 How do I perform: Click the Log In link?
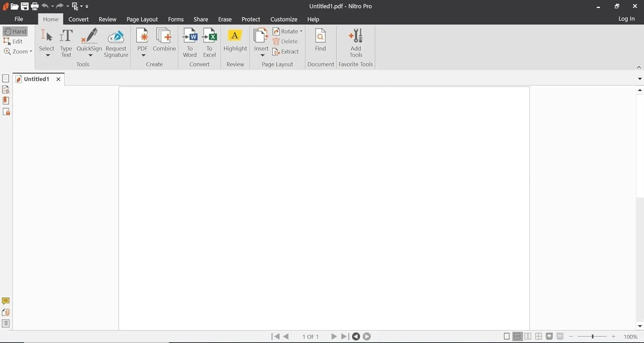click(626, 19)
